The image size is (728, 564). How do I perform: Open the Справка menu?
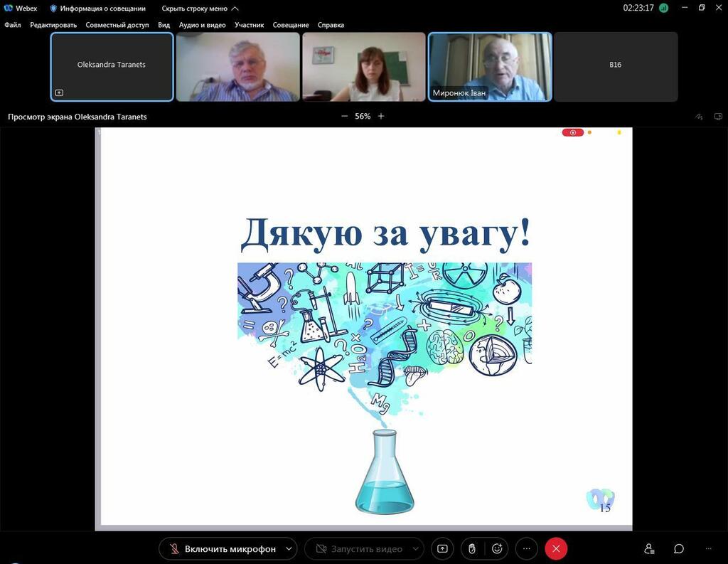click(x=331, y=25)
